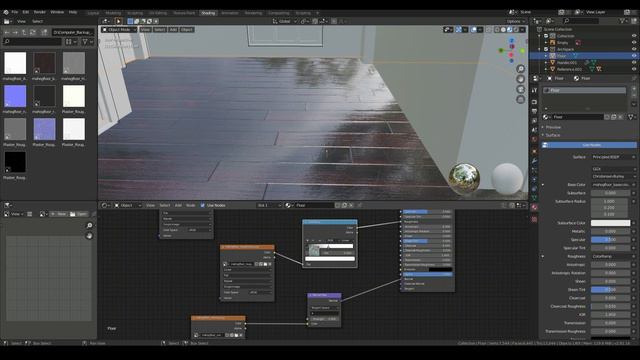Screen dimensions: 640x360
Task: Select the black Plaster texture thumbnail
Action: pyautogui.click(x=15, y=162)
